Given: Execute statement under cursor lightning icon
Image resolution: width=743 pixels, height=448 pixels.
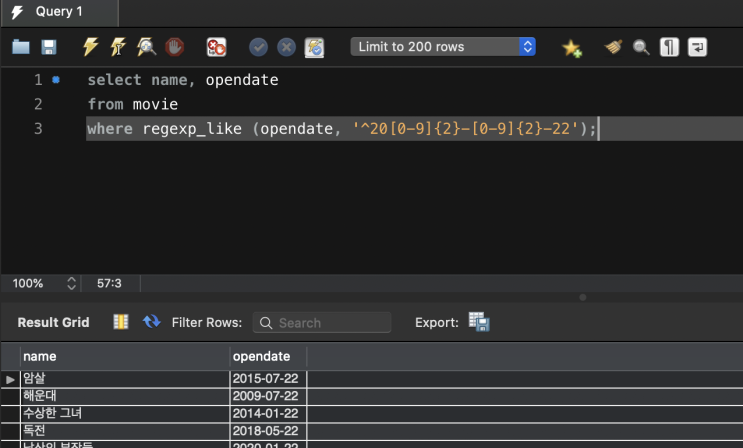Looking at the screenshot, I should (x=118, y=47).
